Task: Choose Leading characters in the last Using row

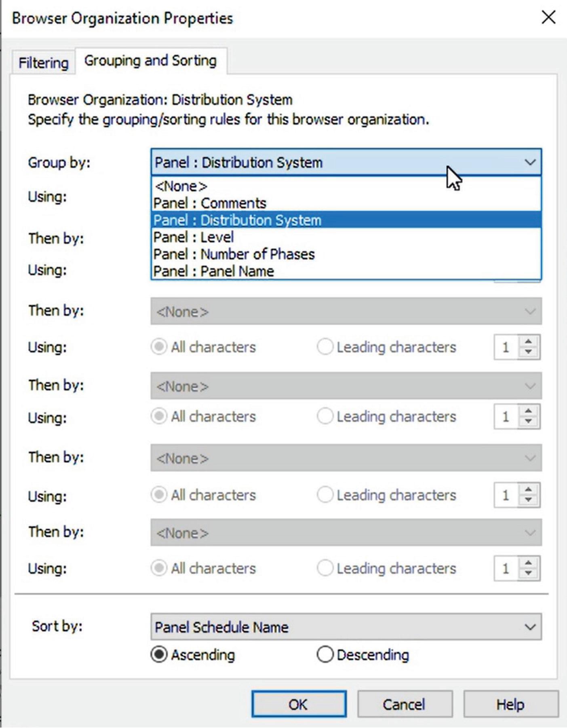Action: tap(387, 568)
